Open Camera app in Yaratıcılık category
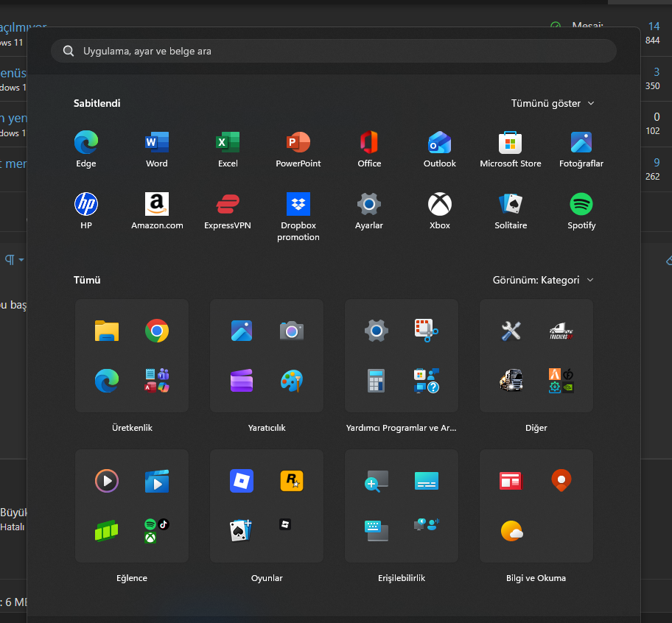This screenshot has width=672, height=623. (x=292, y=331)
